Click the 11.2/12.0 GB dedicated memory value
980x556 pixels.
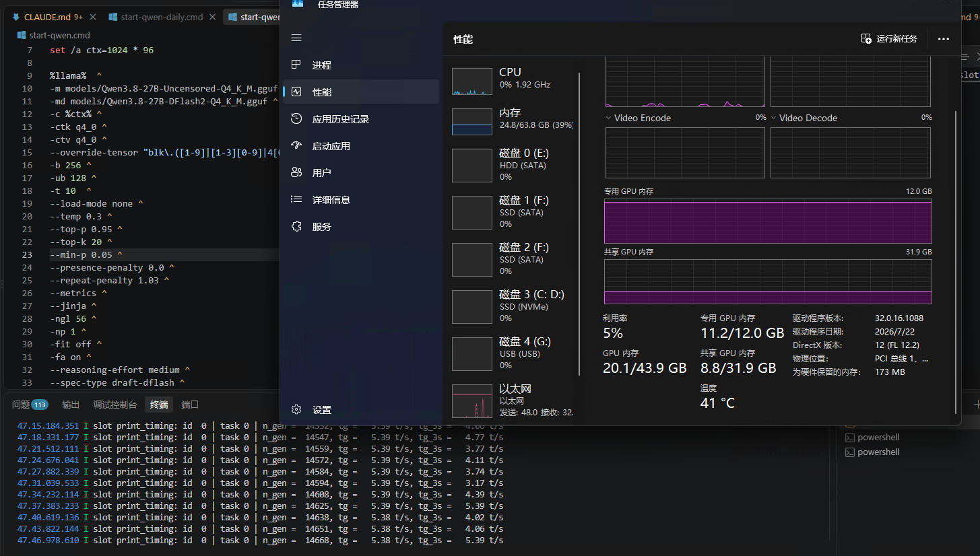click(x=742, y=333)
